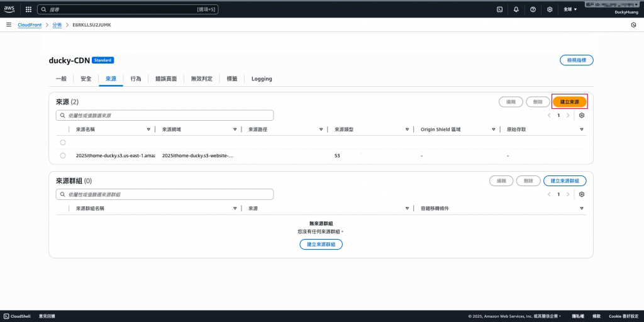Open console settings gear in top bar
Screen dimensions: 644x322
pyautogui.click(x=550, y=9)
